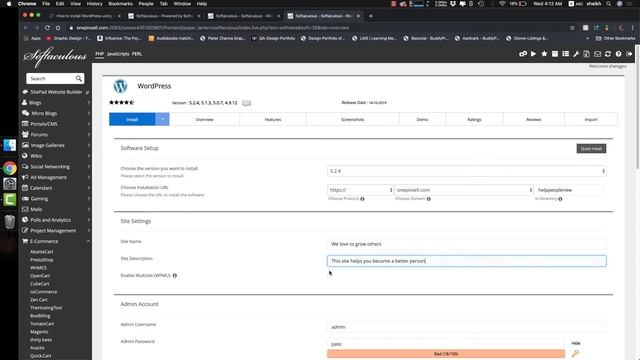Viewport: 640px width, 360px height.
Task: Click the blue Install button tab
Action: click(x=132, y=119)
